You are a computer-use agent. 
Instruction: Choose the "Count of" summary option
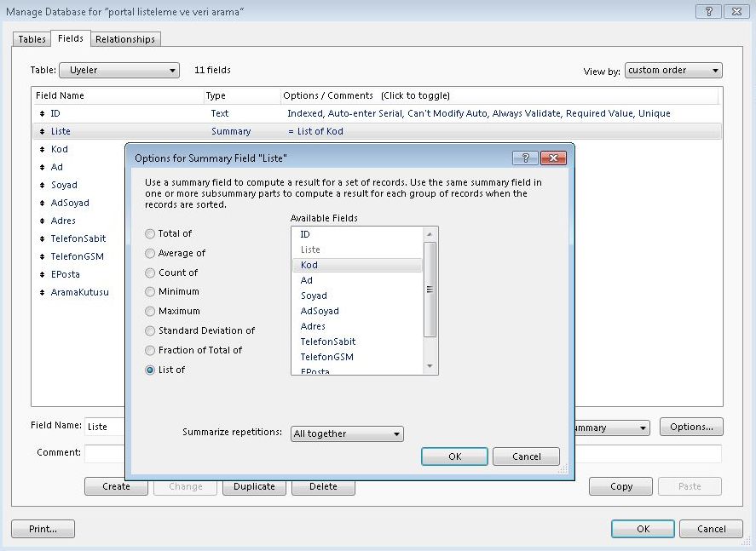pyautogui.click(x=150, y=273)
